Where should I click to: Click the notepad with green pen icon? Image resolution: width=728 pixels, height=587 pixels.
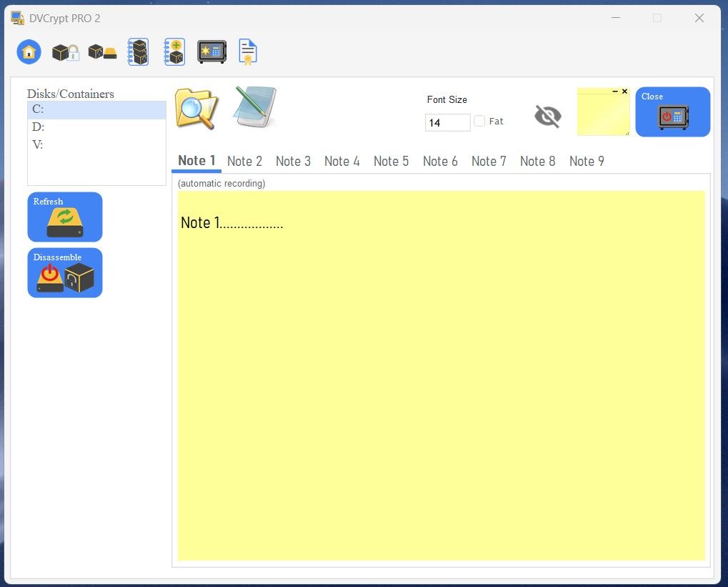click(x=255, y=107)
